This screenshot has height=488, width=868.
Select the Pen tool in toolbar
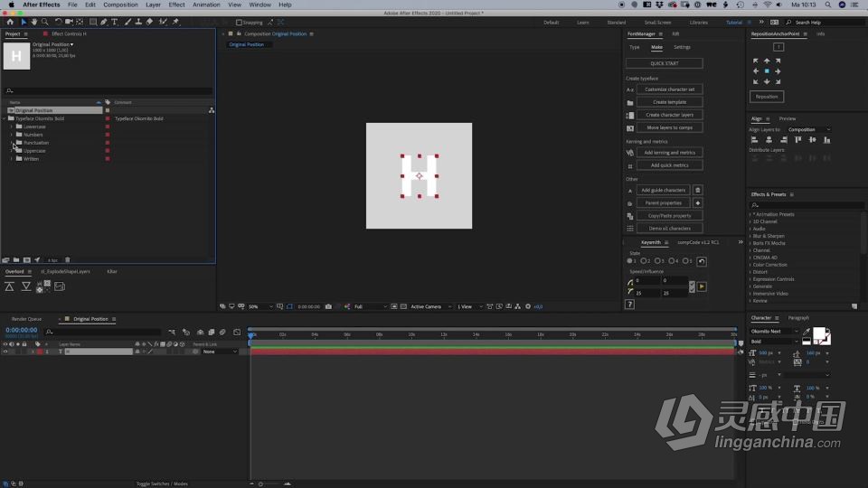coord(103,22)
